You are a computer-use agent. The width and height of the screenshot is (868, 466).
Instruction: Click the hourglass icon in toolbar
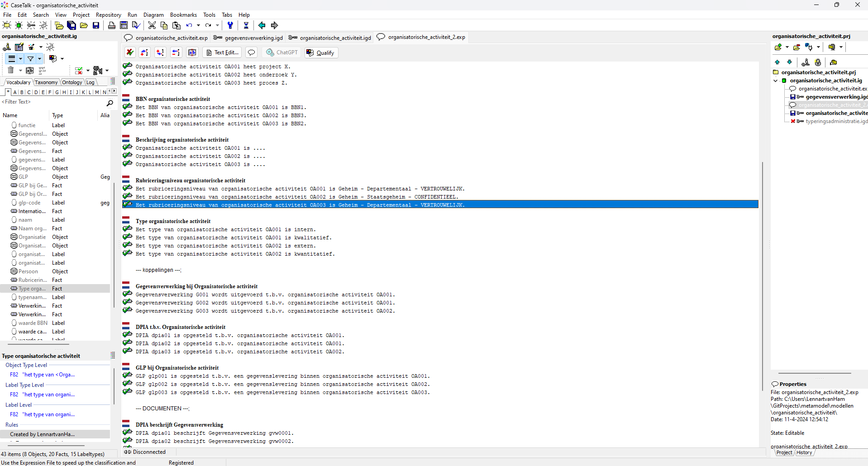point(246,25)
